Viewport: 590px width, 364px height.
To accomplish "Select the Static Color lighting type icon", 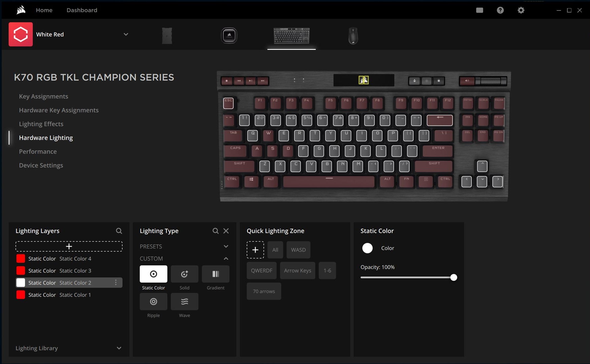I will (153, 274).
